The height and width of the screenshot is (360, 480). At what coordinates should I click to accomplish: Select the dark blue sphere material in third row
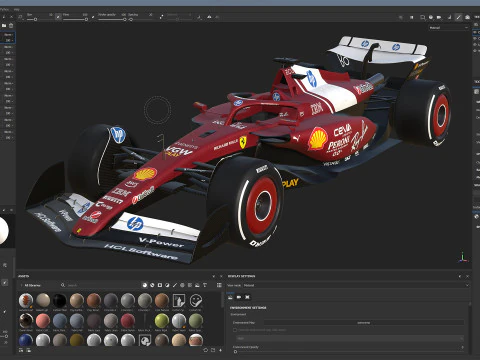[26, 341]
